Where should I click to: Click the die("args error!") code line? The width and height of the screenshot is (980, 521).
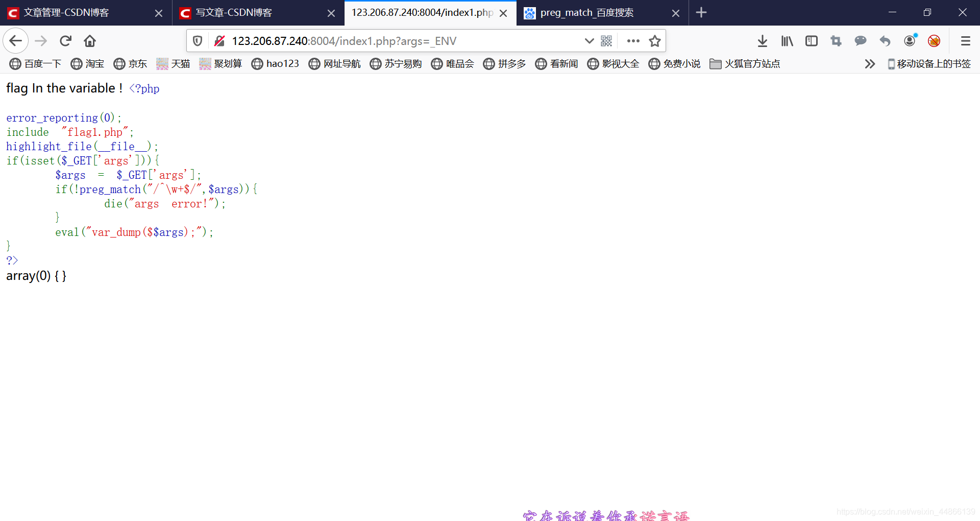click(165, 204)
